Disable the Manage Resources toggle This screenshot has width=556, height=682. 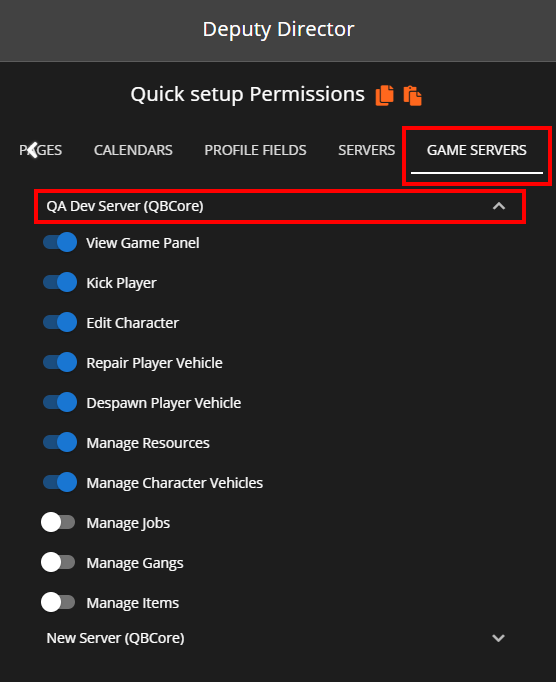[60, 443]
